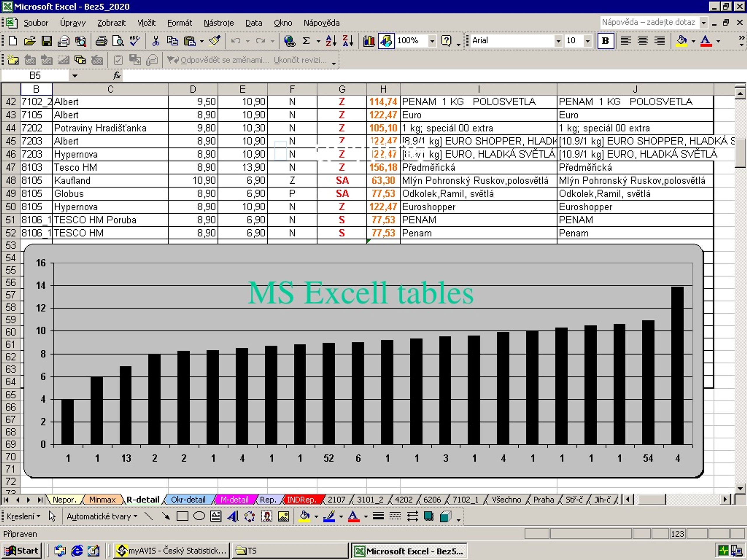Open the Data menu

254,23
